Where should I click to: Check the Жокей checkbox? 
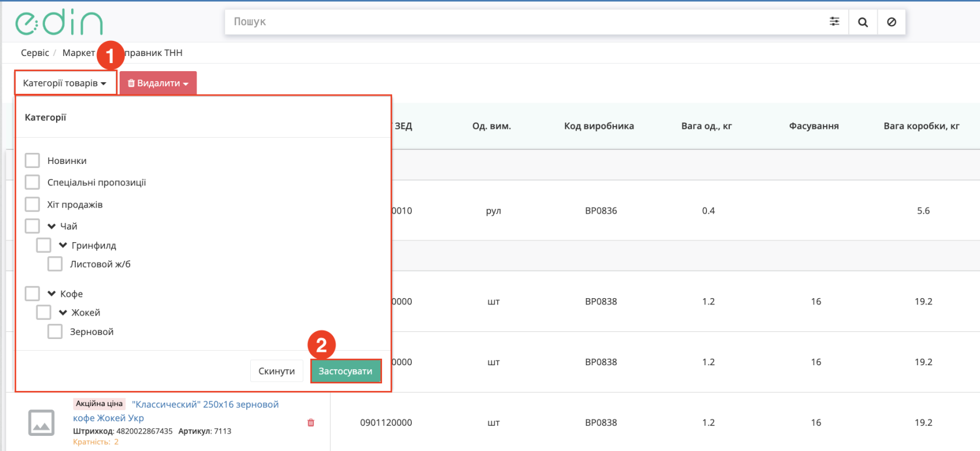(x=44, y=312)
